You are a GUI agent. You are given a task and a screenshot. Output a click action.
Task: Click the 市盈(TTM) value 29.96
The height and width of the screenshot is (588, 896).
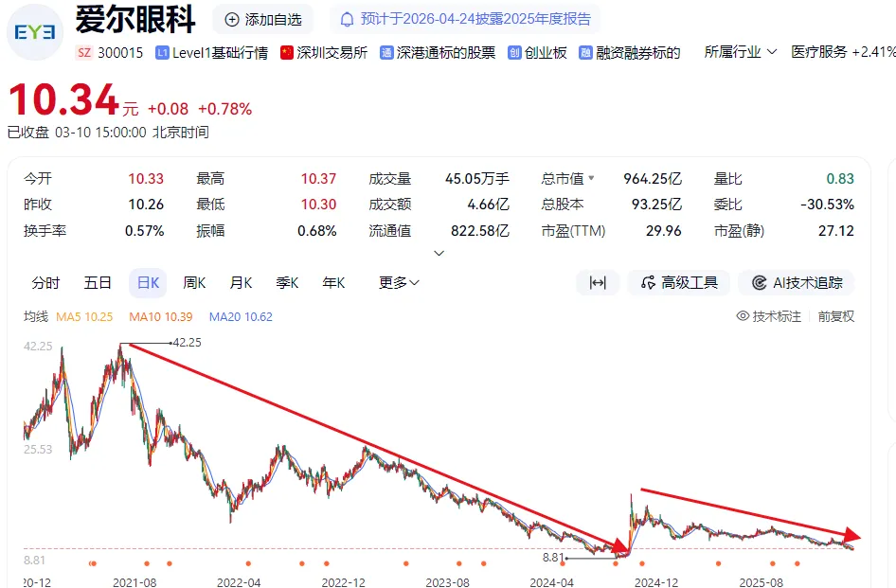[x=663, y=231]
